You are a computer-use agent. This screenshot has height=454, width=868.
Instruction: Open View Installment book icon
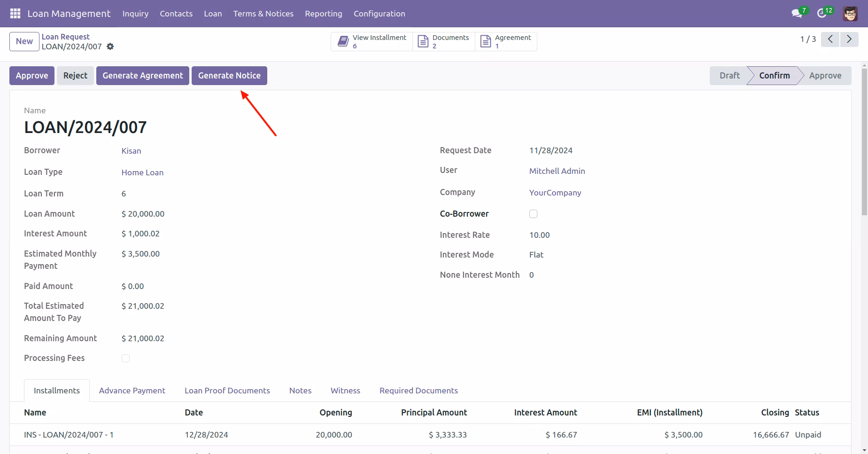coord(343,41)
